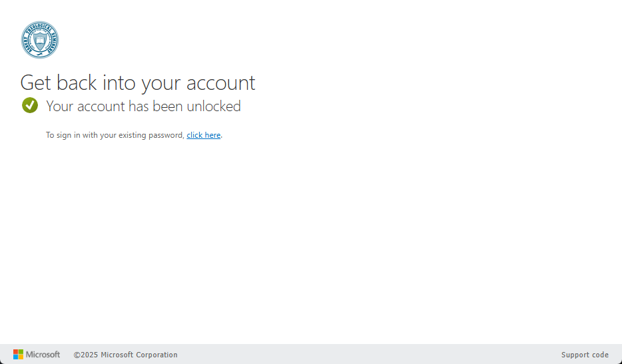Click the open book shield inside the seal
622x364 pixels.
click(40, 41)
